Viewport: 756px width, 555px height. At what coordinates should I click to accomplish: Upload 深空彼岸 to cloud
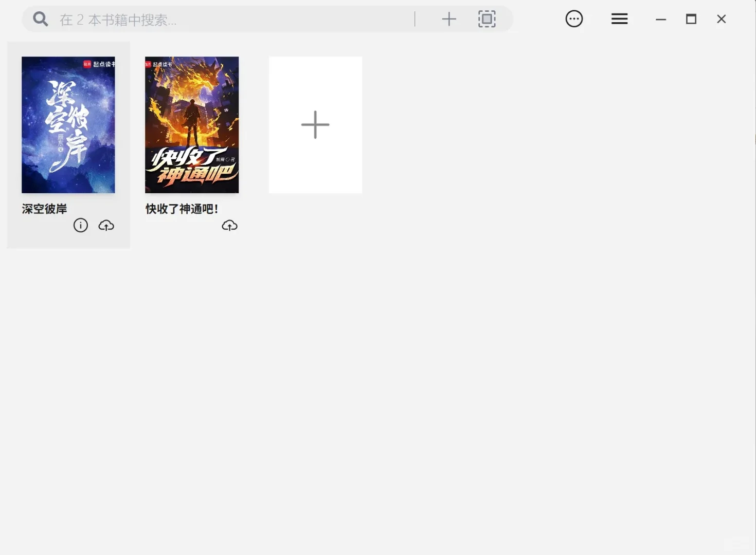point(106,225)
